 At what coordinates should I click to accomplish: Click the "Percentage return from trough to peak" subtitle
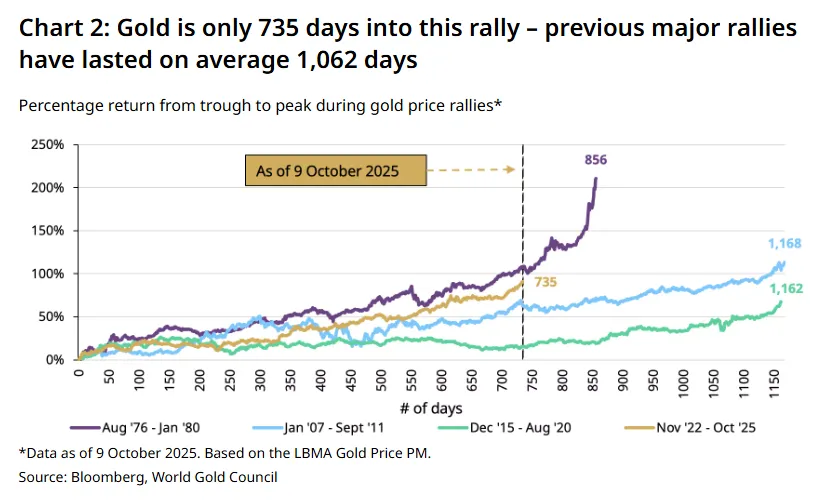(x=260, y=105)
